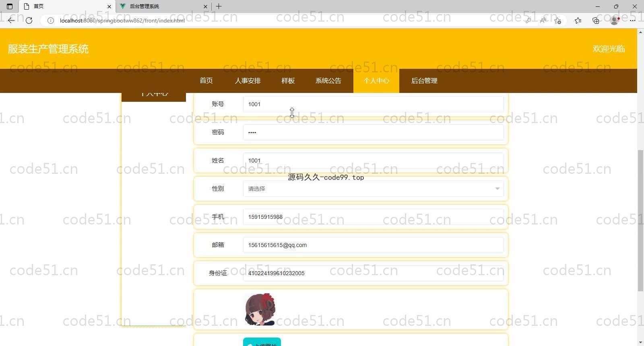Click the 姓名 input field

pyautogui.click(x=373, y=161)
